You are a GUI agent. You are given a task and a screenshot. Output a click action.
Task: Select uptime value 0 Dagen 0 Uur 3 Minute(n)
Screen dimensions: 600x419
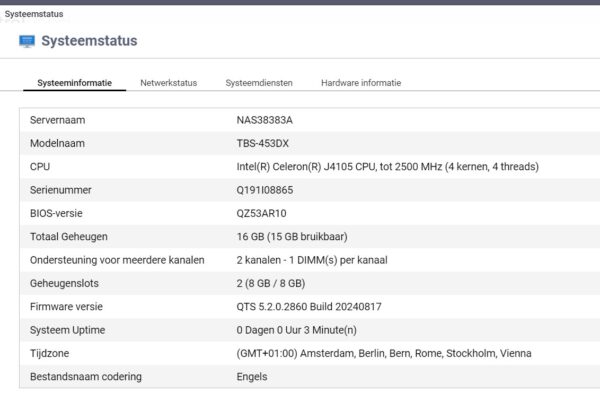(297, 330)
